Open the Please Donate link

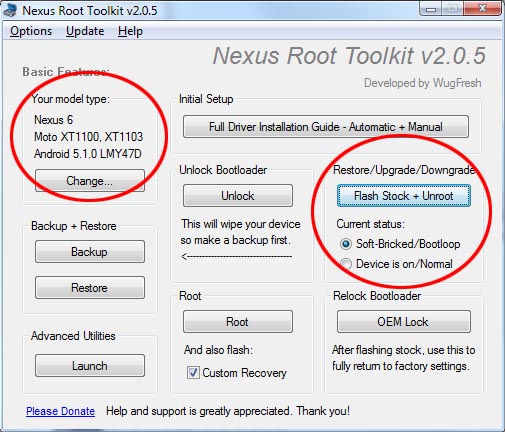(x=60, y=411)
